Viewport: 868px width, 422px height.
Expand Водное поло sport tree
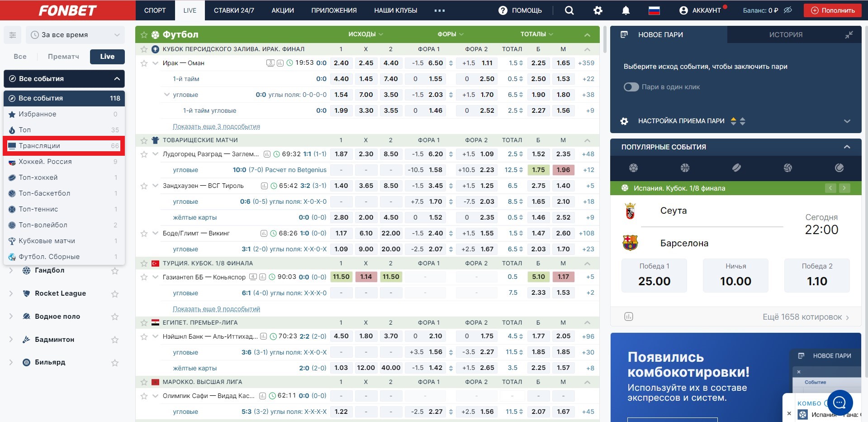11,316
